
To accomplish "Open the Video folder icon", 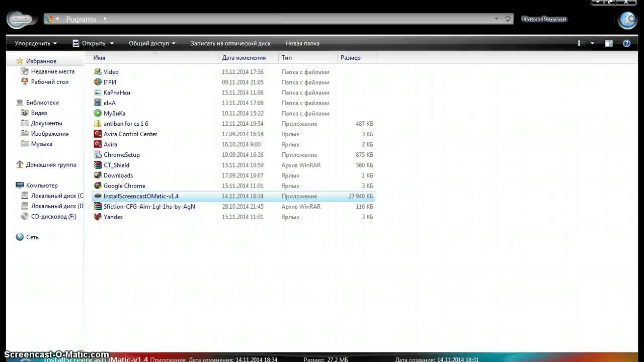I will (x=98, y=72).
